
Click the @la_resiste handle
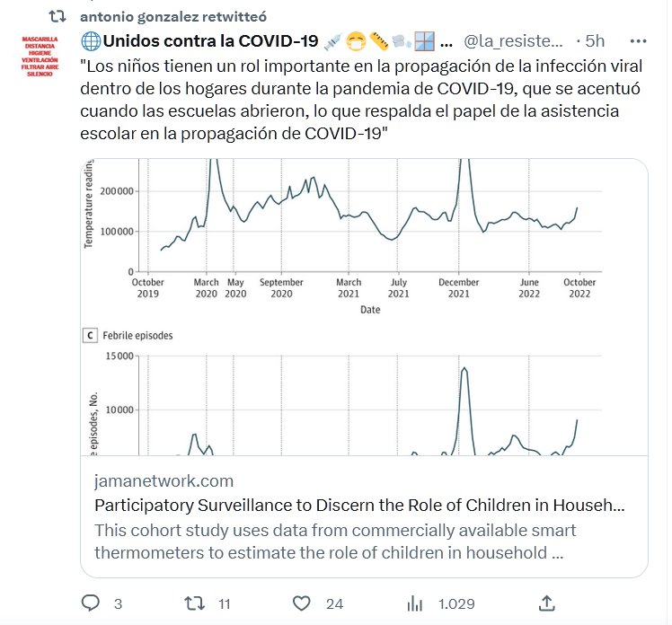(514, 41)
